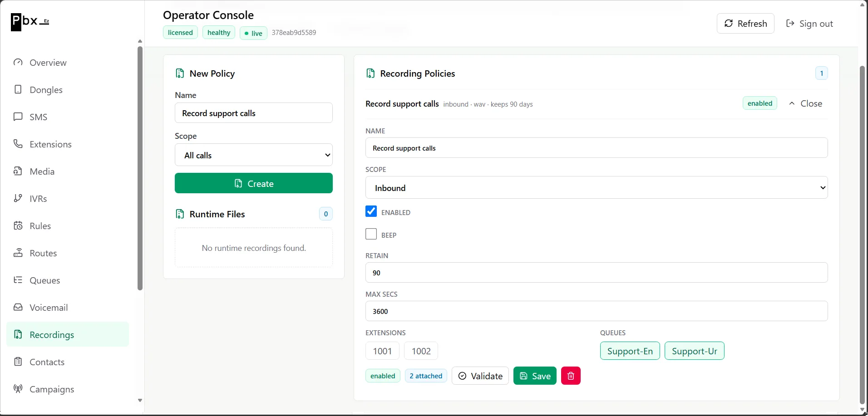Click the '2 attached' badge
This screenshot has height=416, width=868.
[x=426, y=376]
